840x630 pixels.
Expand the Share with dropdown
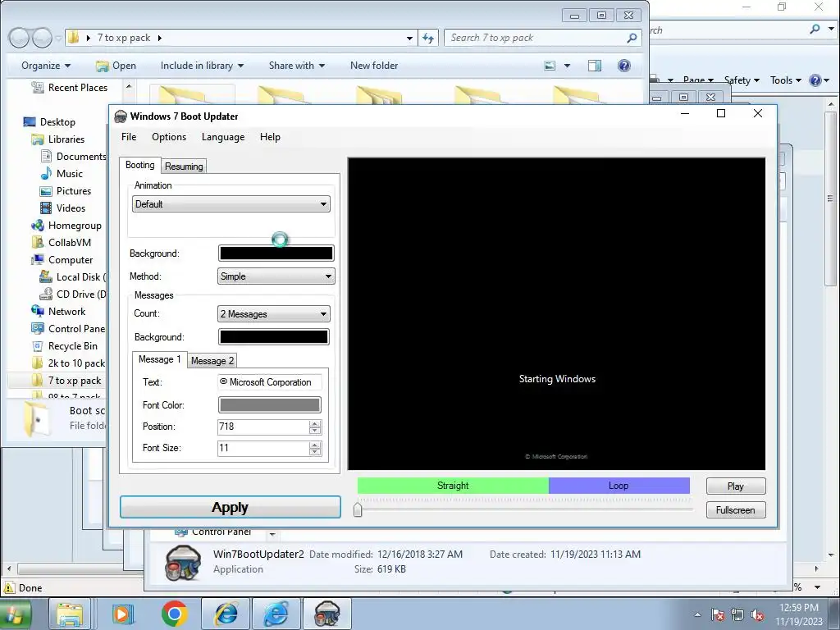pos(296,66)
